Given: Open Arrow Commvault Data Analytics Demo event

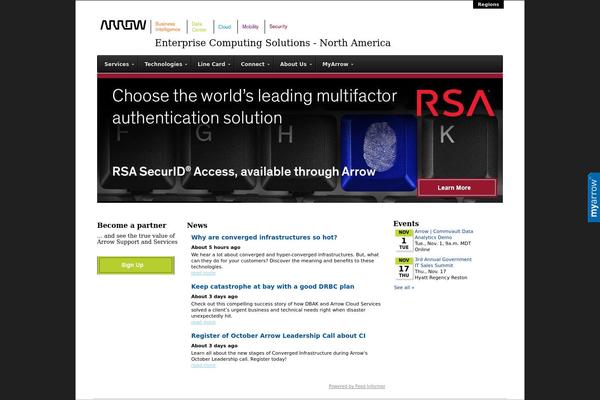Looking at the screenshot, I should click(444, 234).
